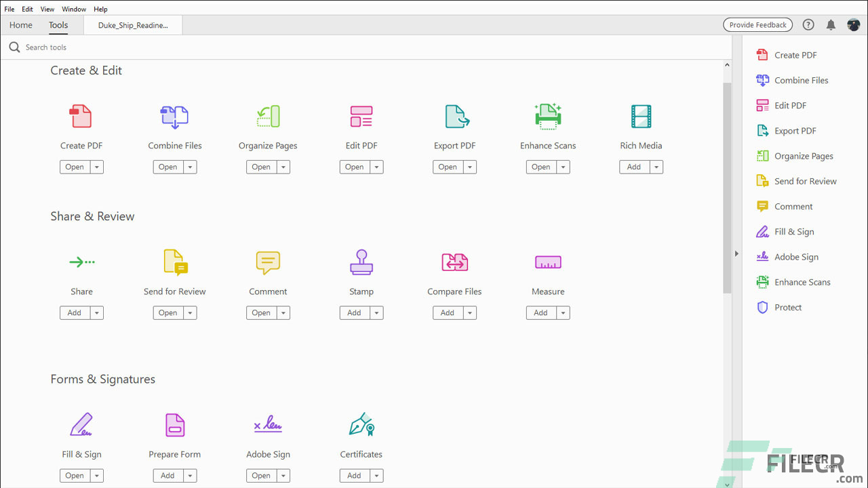The height and width of the screenshot is (488, 868).
Task: Open Fill & Sign shortcut in right pane
Action: (785, 232)
